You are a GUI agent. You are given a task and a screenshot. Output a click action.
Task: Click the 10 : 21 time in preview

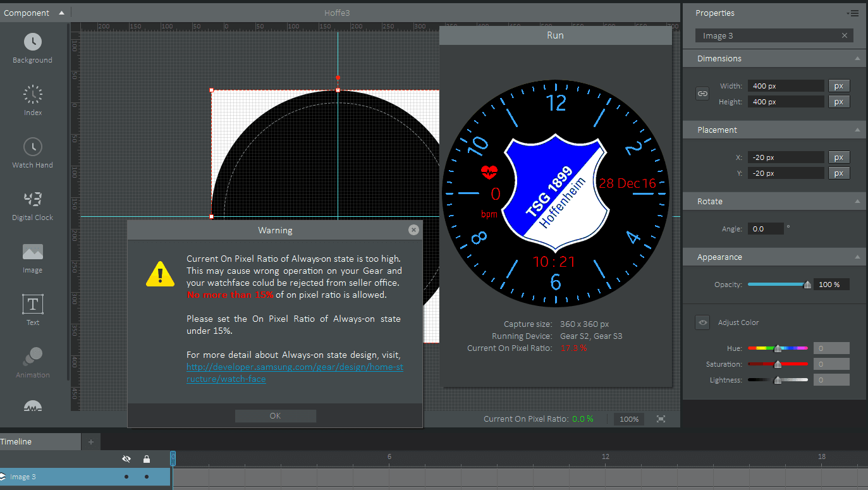[554, 261]
